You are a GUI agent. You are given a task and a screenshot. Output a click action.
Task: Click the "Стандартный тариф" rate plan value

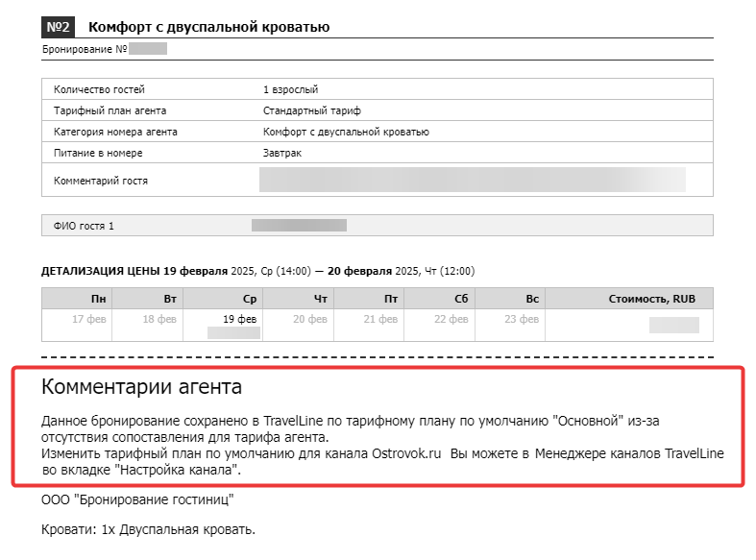point(311,110)
